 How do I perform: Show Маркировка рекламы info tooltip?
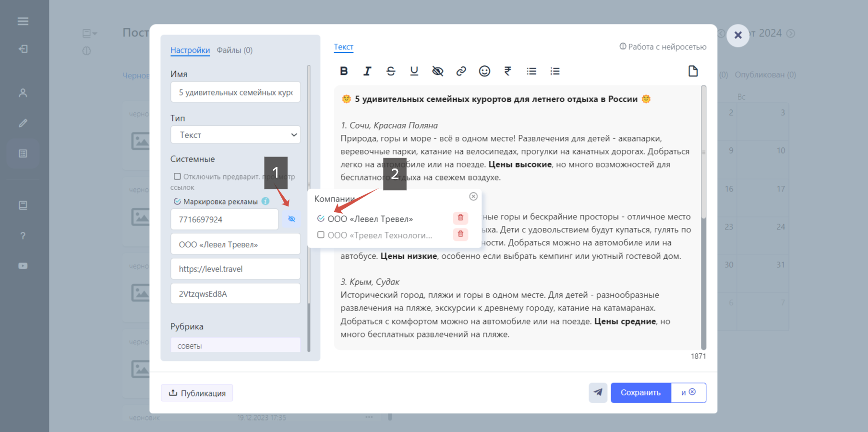265,201
